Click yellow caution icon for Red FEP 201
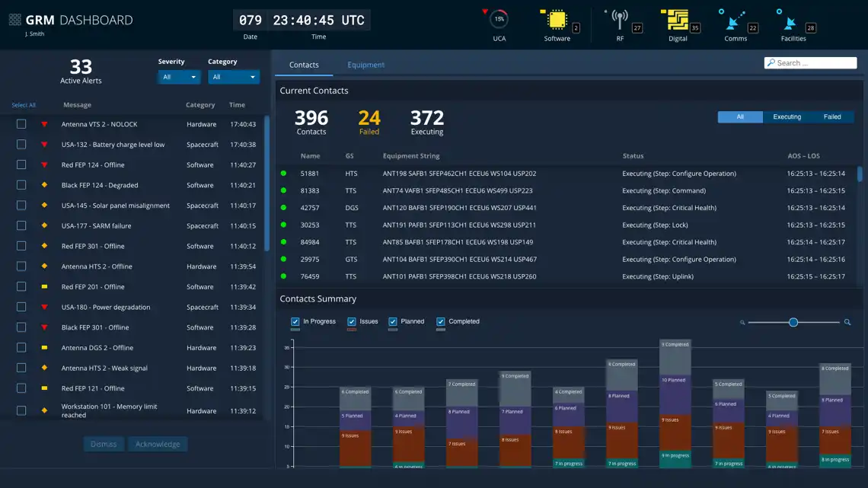 [x=44, y=286]
